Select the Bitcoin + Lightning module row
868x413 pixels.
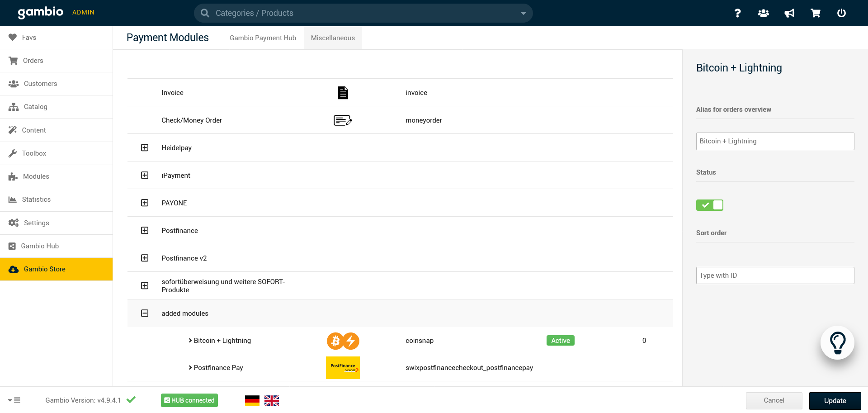[x=400, y=341]
